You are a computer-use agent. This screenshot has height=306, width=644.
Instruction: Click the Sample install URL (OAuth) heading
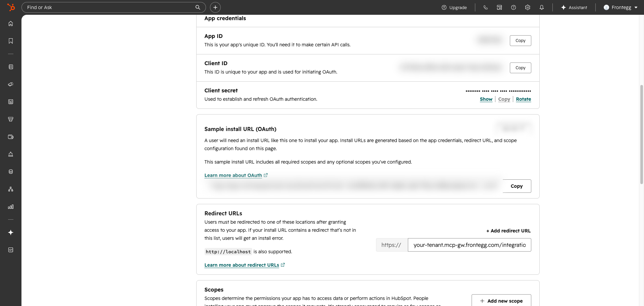240,129
